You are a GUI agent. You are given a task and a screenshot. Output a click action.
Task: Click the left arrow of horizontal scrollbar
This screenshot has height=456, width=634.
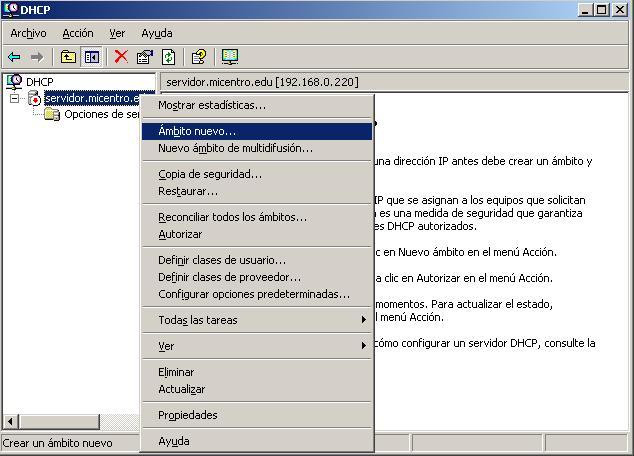[x=11, y=423]
